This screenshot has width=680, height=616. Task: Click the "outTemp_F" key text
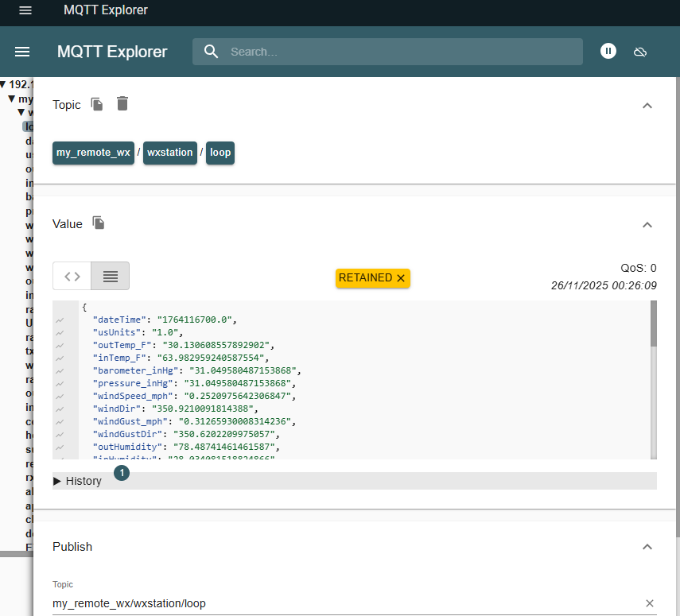point(122,345)
